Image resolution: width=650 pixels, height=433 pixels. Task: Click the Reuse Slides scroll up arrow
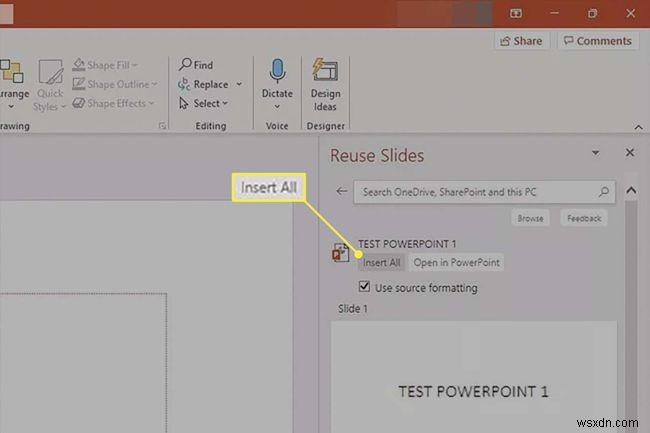[x=631, y=191]
